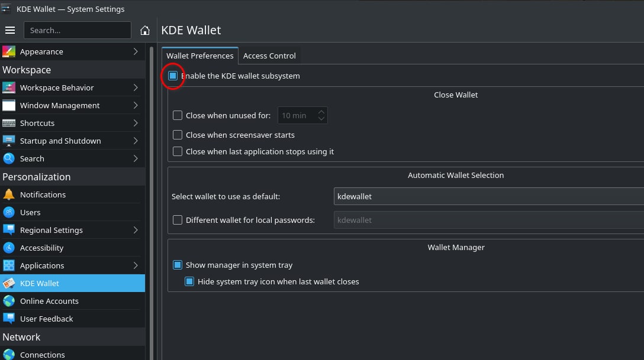Click the Window Management icon

pos(9,105)
